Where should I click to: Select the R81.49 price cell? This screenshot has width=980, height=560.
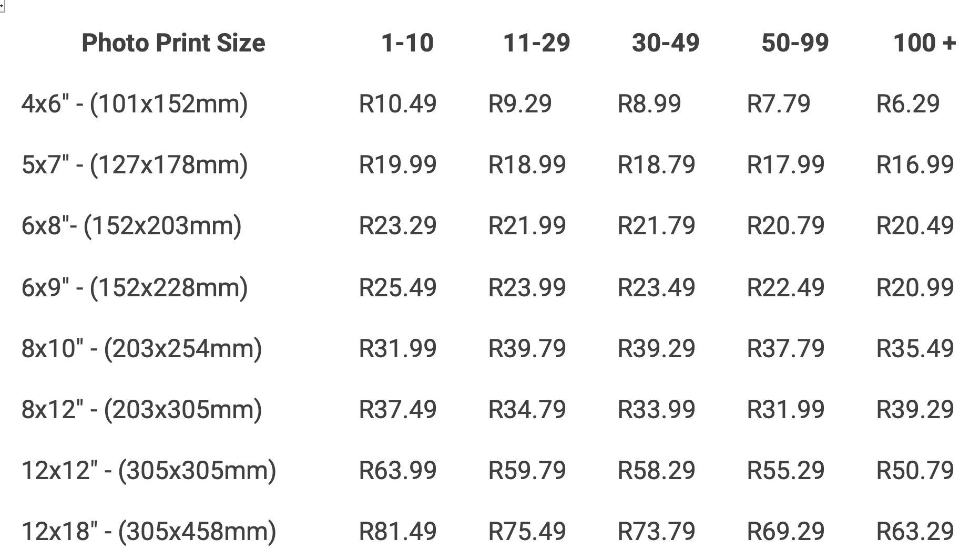point(397,531)
